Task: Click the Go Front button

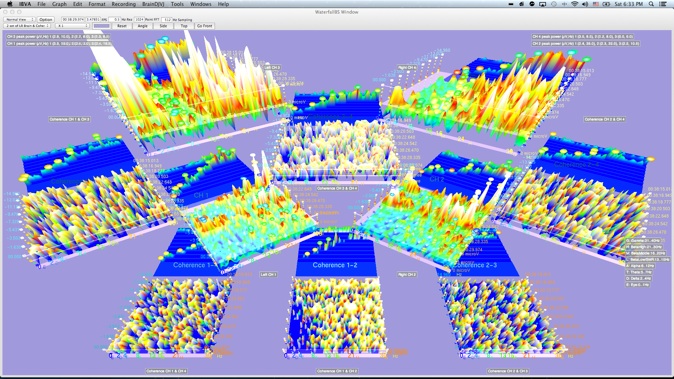Action: 205,26
